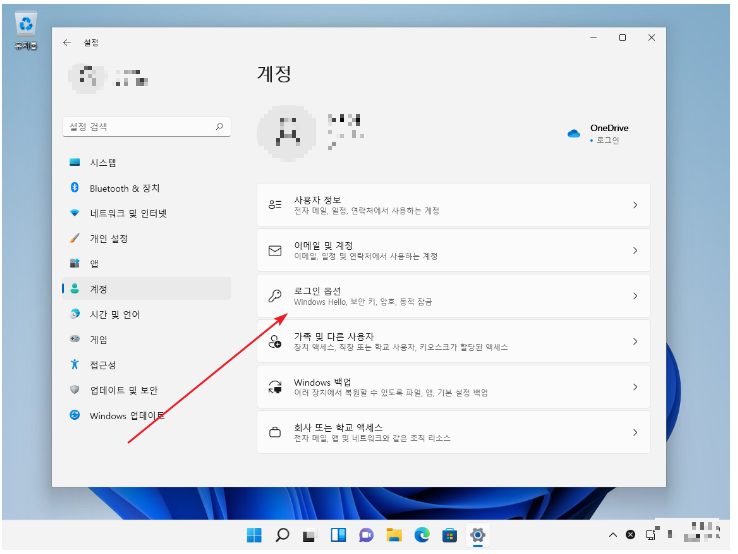Image resolution: width=738 pixels, height=554 pixels.
Task: Select 계정 in the sidebar
Action: 146,289
